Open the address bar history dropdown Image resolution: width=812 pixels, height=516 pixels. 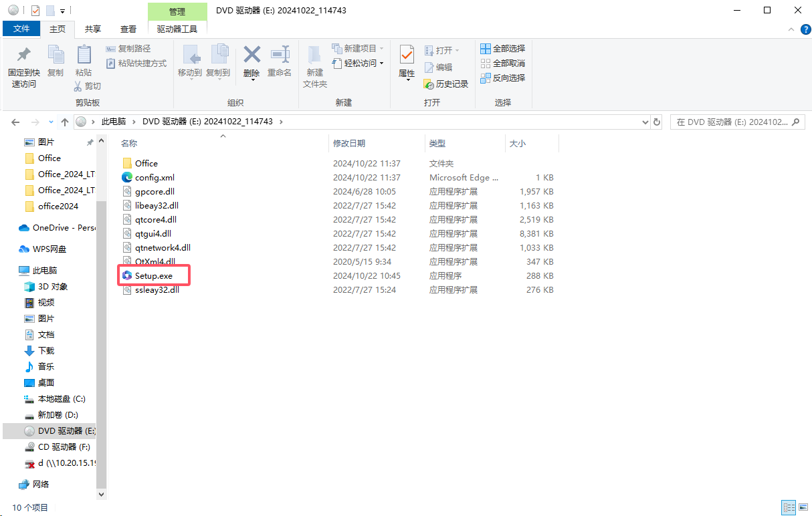click(x=645, y=122)
